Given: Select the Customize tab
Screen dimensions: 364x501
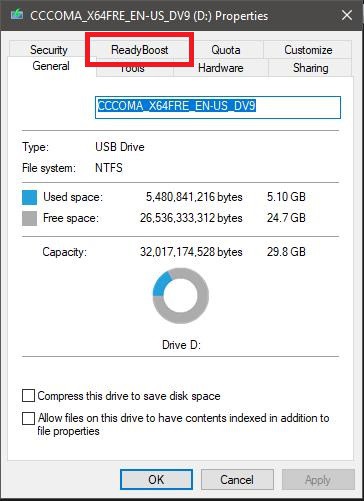Looking at the screenshot, I should pyautogui.click(x=308, y=50).
